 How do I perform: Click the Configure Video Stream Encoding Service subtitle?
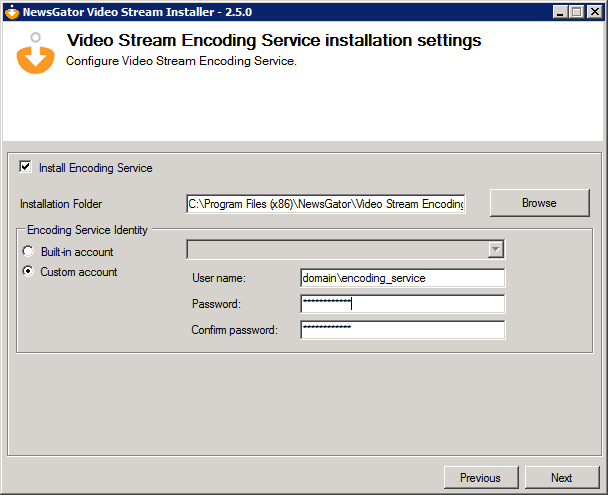coord(181,61)
